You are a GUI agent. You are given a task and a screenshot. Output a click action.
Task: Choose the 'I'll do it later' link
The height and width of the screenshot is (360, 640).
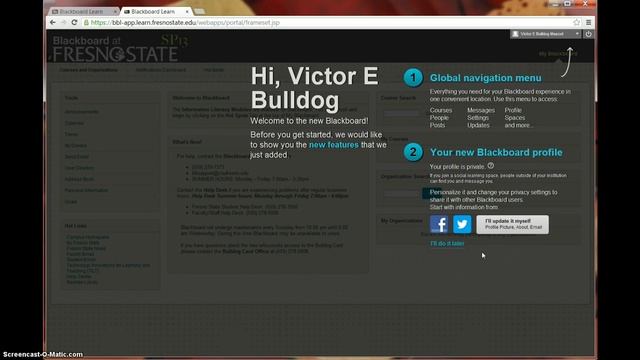447,243
